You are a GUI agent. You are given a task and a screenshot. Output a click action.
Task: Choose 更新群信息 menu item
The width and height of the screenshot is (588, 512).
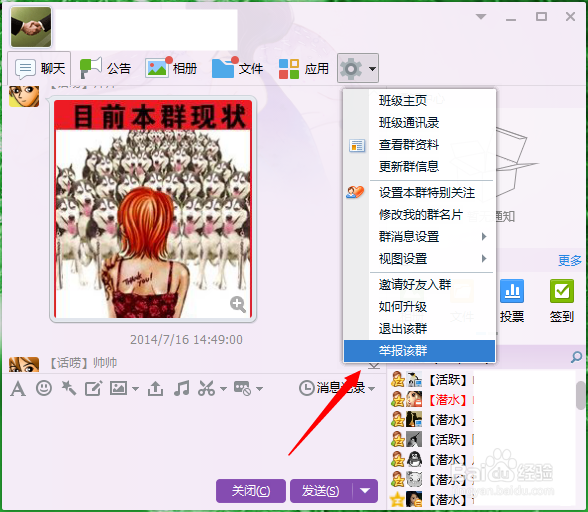(x=419, y=166)
